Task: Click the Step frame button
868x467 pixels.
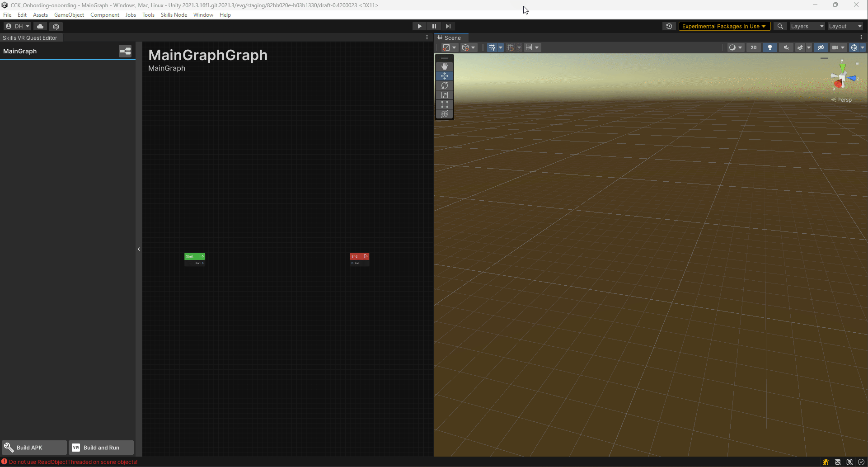Action: (x=448, y=26)
